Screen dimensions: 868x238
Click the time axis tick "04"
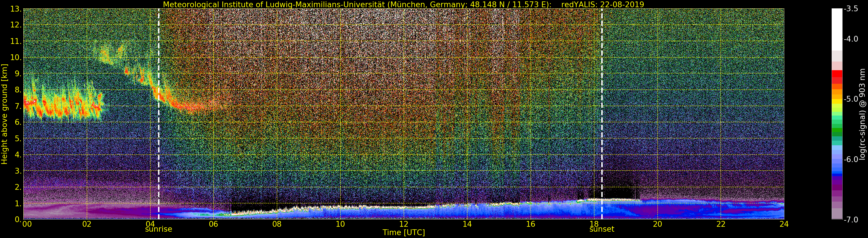(150, 224)
